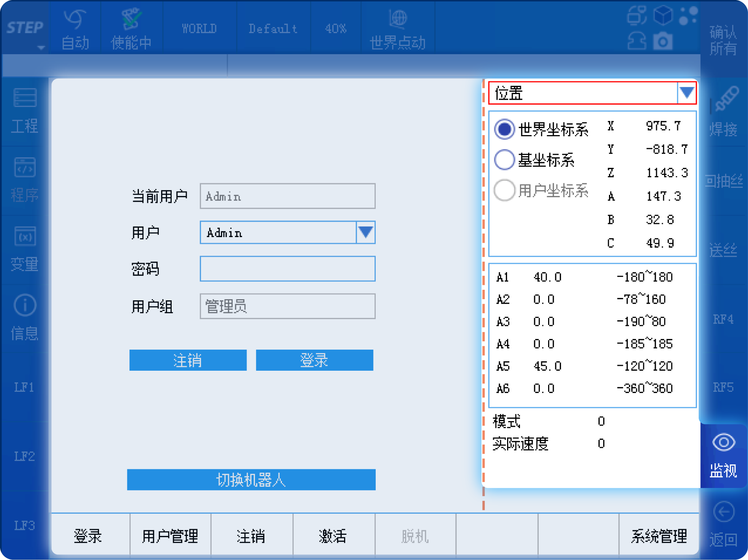Viewport: 748px width, 560px height.
Task: Switch to the bottom 注销 tab
Action: [251, 536]
